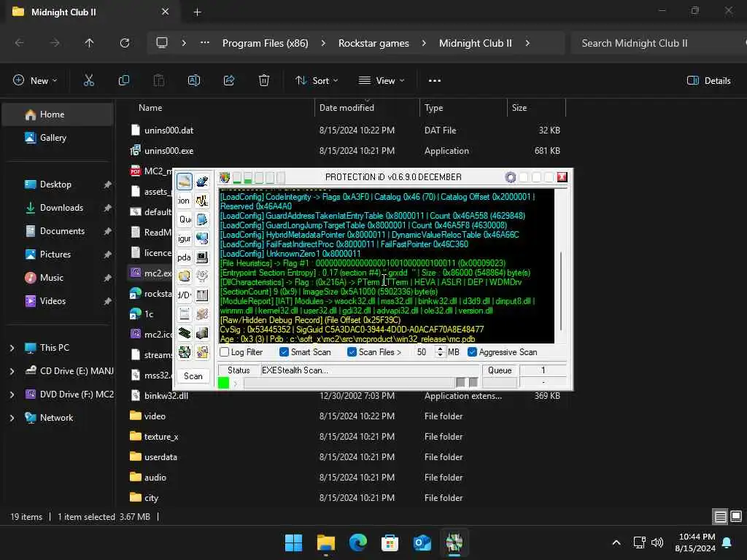Select Home in navigation pane
747x560 pixels.
pyautogui.click(x=58, y=114)
